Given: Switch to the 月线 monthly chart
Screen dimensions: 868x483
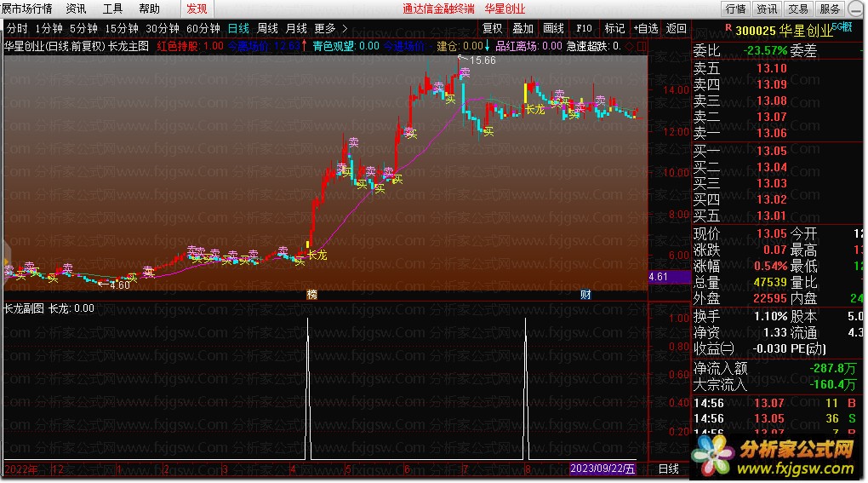Looking at the screenshot, I should tap(296, 28).
